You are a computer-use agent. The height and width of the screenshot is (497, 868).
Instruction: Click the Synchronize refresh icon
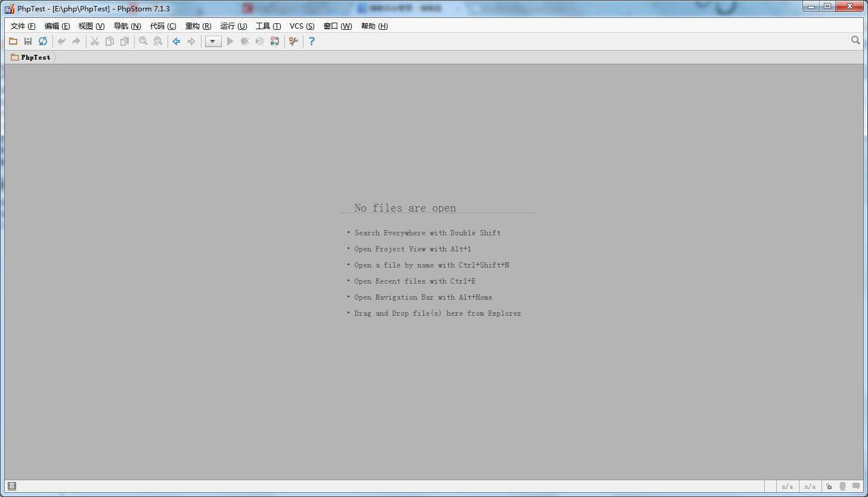[x=43, y=41]
